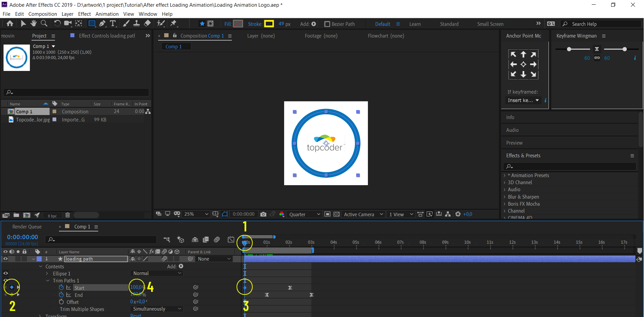This screenshot has height=317, width=644.
Task: Move anchor point to bottom-right arrow
Action: click(533, 74)
